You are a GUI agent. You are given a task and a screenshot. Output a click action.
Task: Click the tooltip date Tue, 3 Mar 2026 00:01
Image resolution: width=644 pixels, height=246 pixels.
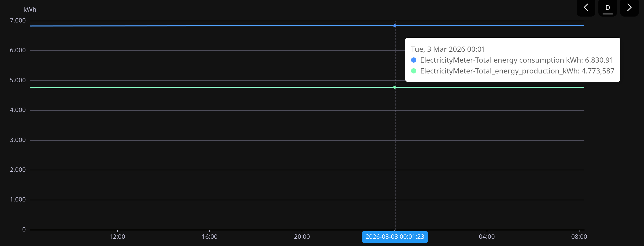448,49
